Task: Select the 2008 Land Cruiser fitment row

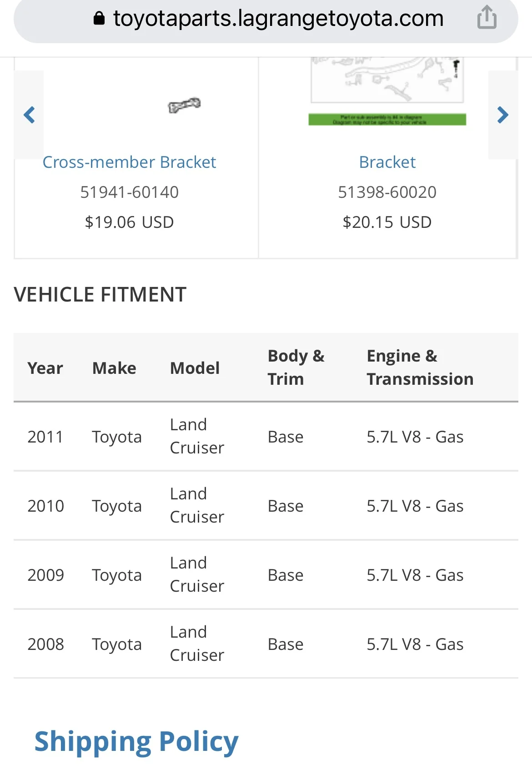Action: 266,644
